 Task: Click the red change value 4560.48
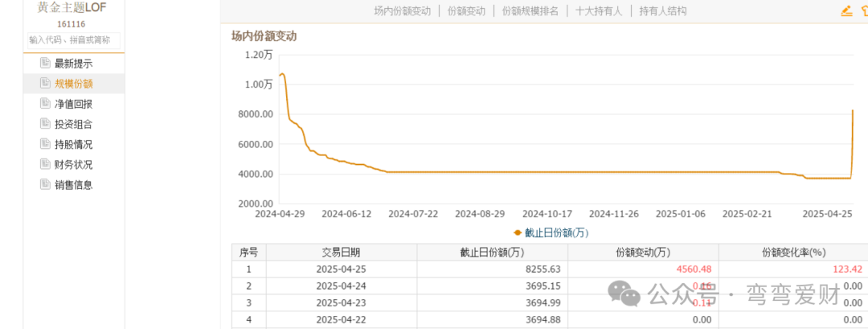694,269
